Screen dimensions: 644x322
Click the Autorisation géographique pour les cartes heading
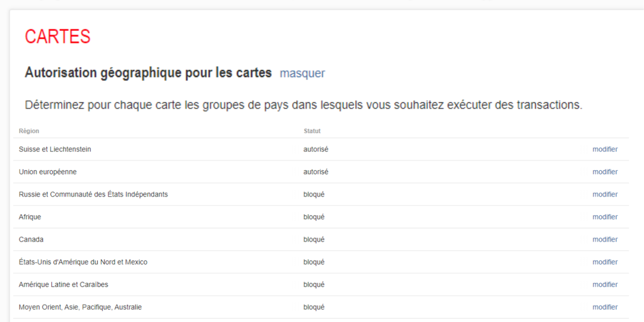coord(148,73)
